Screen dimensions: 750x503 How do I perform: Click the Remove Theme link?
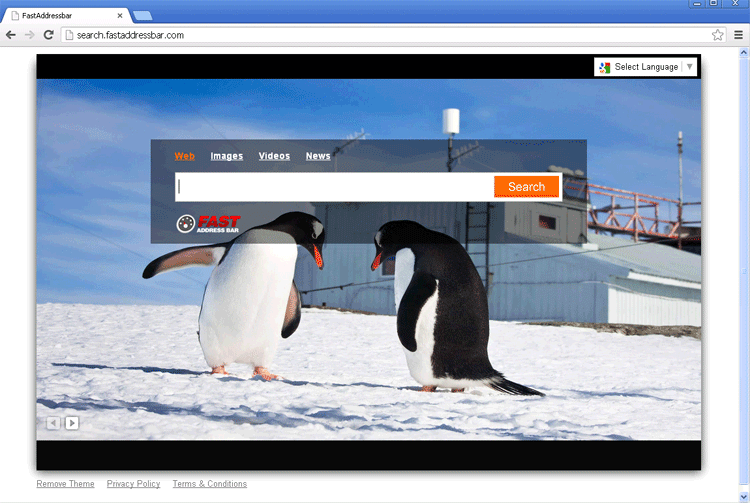[x=65, y=484]
